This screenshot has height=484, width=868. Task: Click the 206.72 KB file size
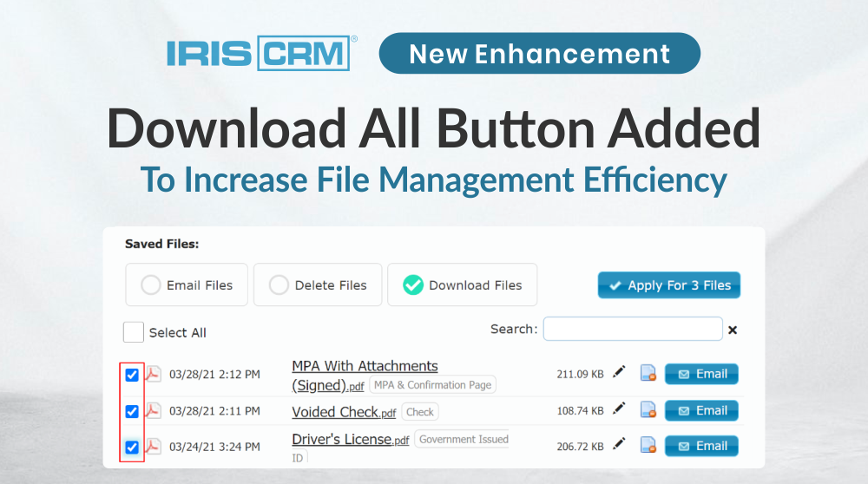[580, 447]
